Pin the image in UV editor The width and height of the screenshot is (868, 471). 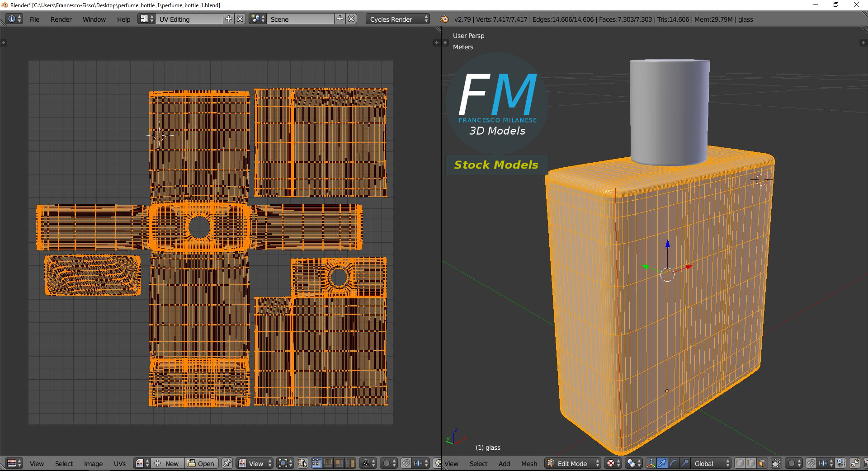[227, 463]
